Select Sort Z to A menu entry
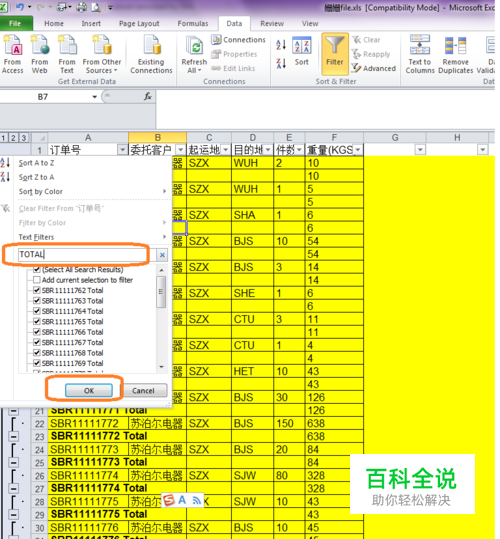The image size is (500, 539). point(36,177)
